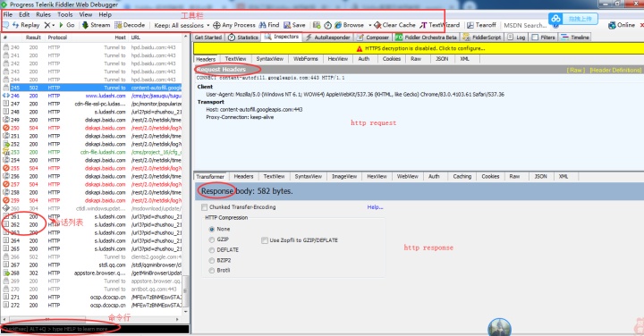Open Find sessions binoculars tool

(x=269, y=25)
